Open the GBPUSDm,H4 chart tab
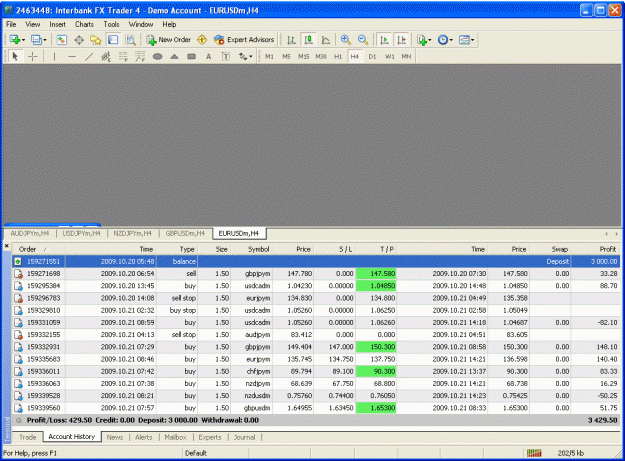 pyautogui.click(x=185, y=233)
